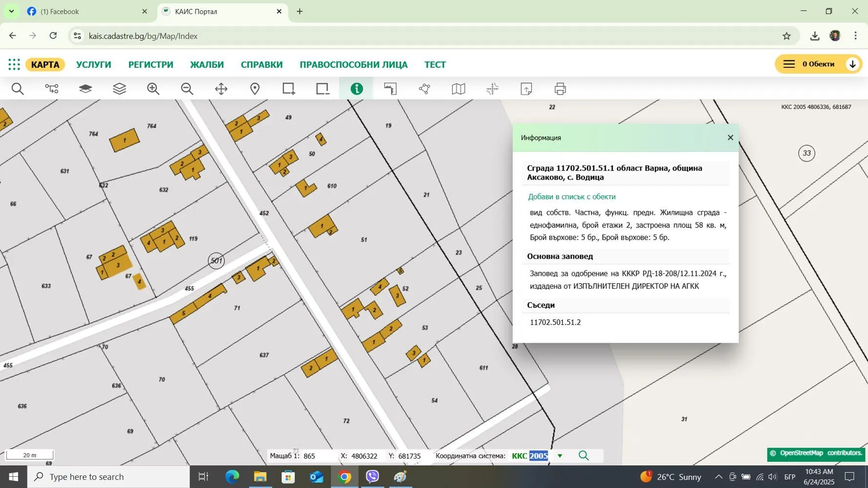The image size is (868, 488).
Task: Open the ТЕСТ menu
Action: tap(435, 64)
